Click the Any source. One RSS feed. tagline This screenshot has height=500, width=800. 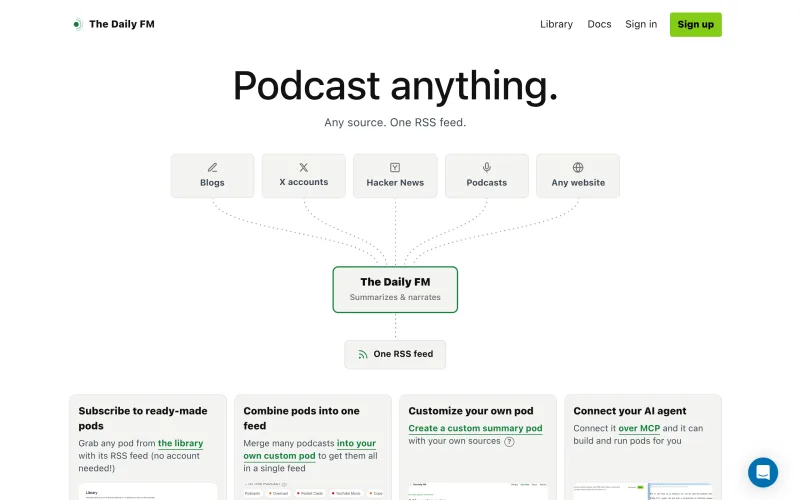395,122
